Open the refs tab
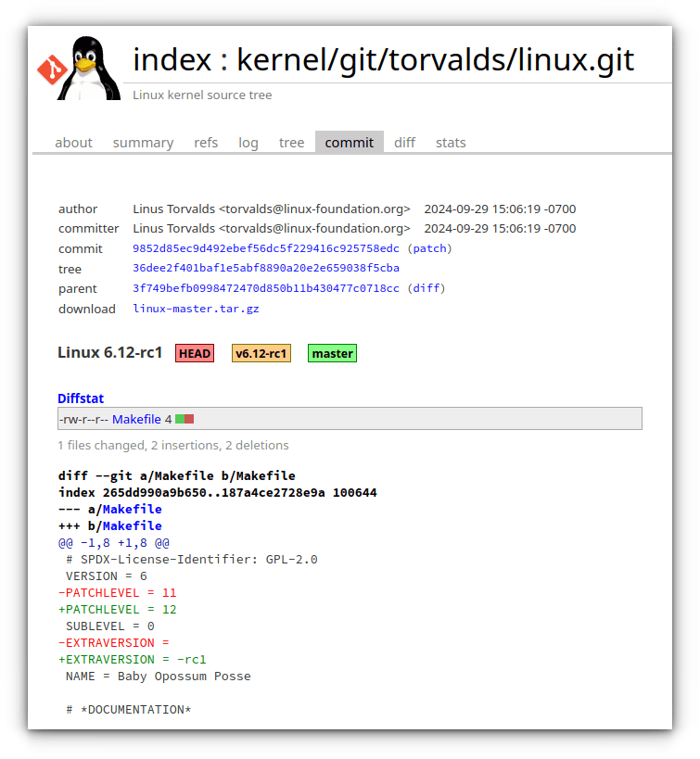 click(206, 143)
